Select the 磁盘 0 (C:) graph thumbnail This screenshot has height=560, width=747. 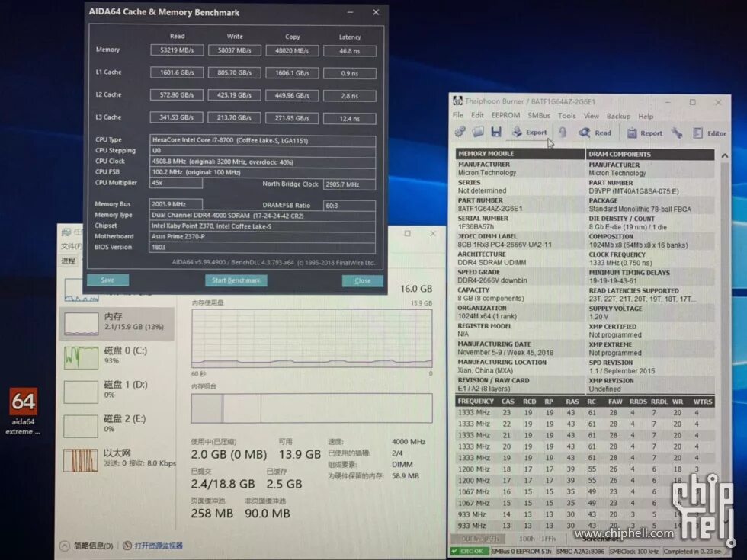(81, 358)
